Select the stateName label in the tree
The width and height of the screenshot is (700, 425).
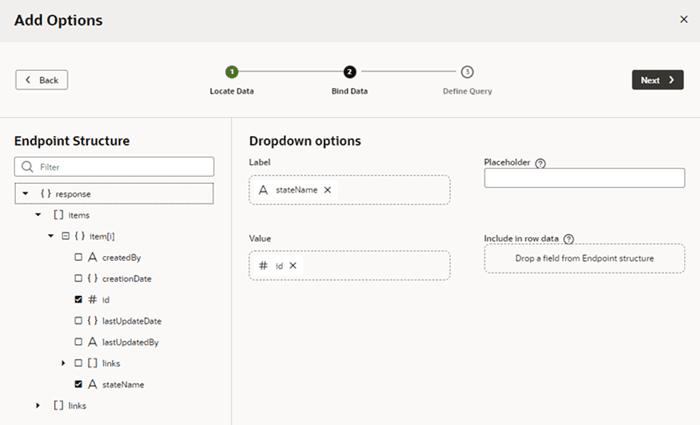coord(123,384)
